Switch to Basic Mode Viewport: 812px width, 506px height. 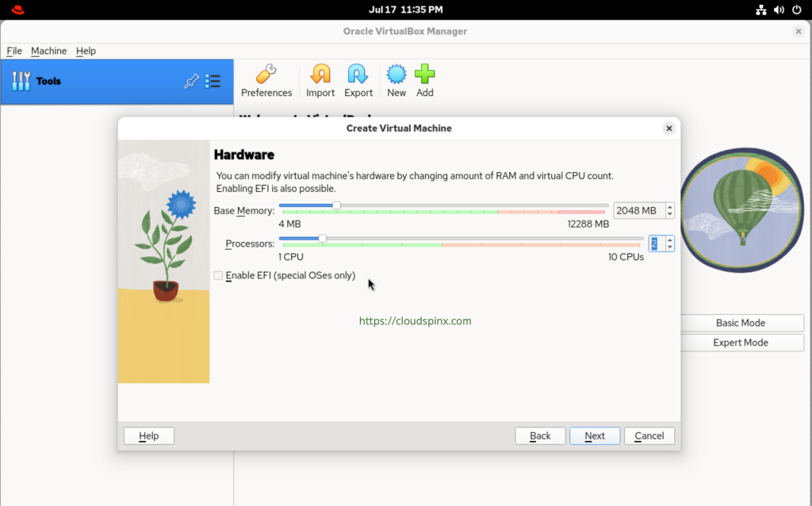click(741, 323)
